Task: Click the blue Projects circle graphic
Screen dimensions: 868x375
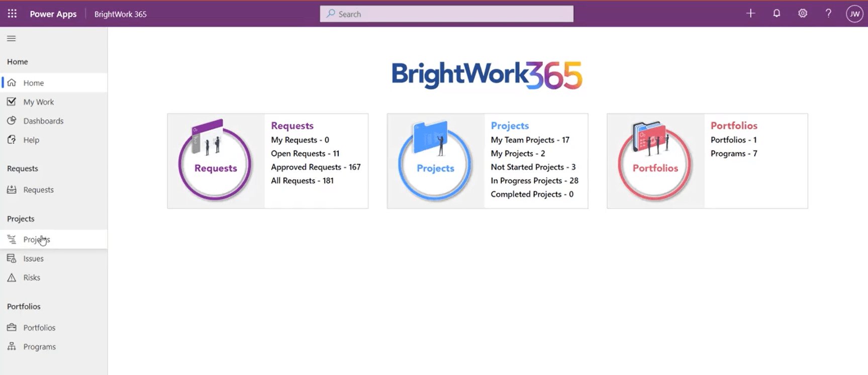Action: 435,161
